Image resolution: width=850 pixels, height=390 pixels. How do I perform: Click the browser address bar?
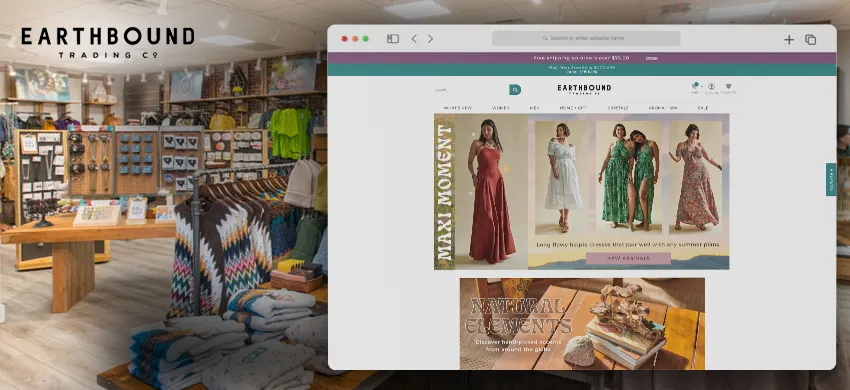pos(586,38)
